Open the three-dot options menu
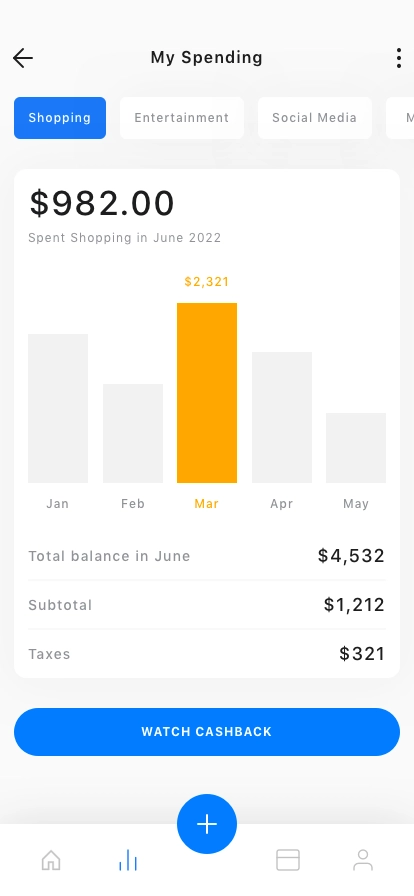 tap(399, 58)
